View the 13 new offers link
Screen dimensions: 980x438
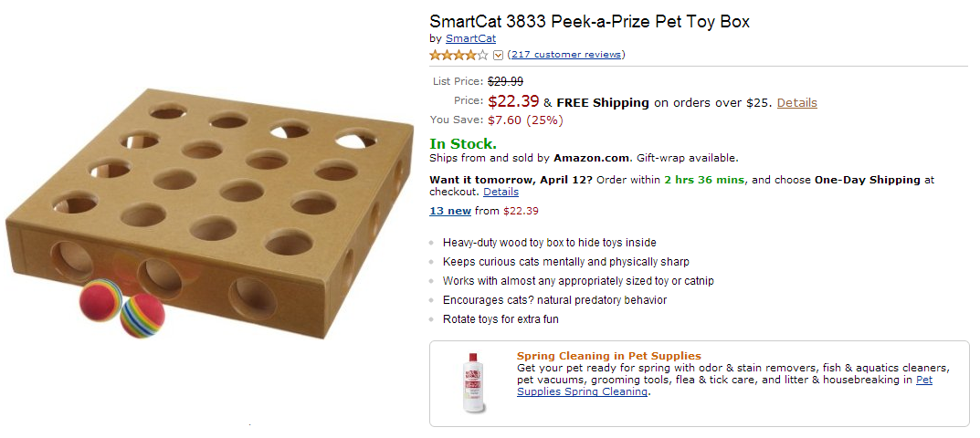point(450,211)
